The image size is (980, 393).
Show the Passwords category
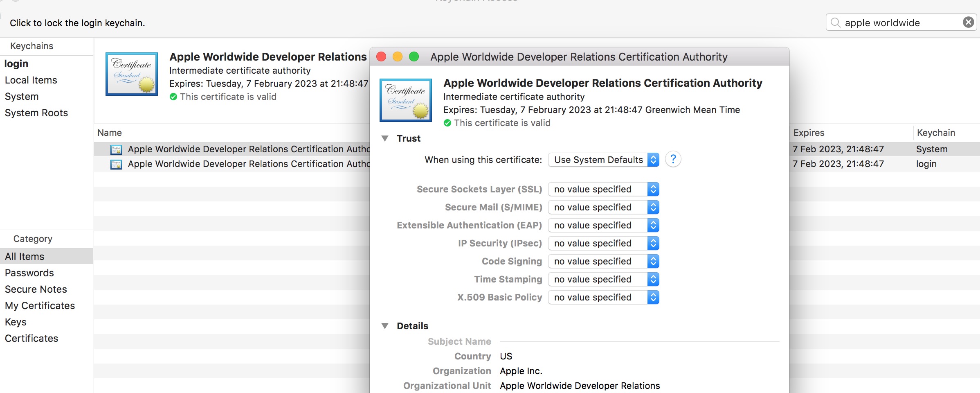pyautogui.click(x=29, y=273)
